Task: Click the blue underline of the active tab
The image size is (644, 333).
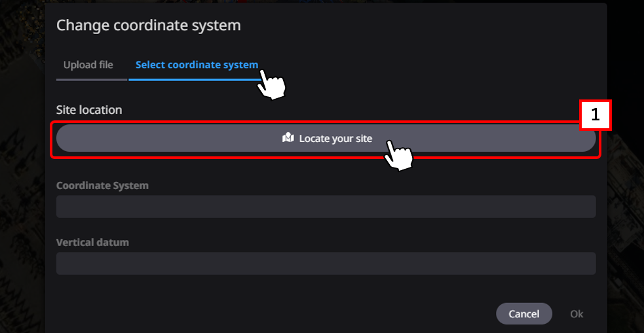Action: [190, 79]
